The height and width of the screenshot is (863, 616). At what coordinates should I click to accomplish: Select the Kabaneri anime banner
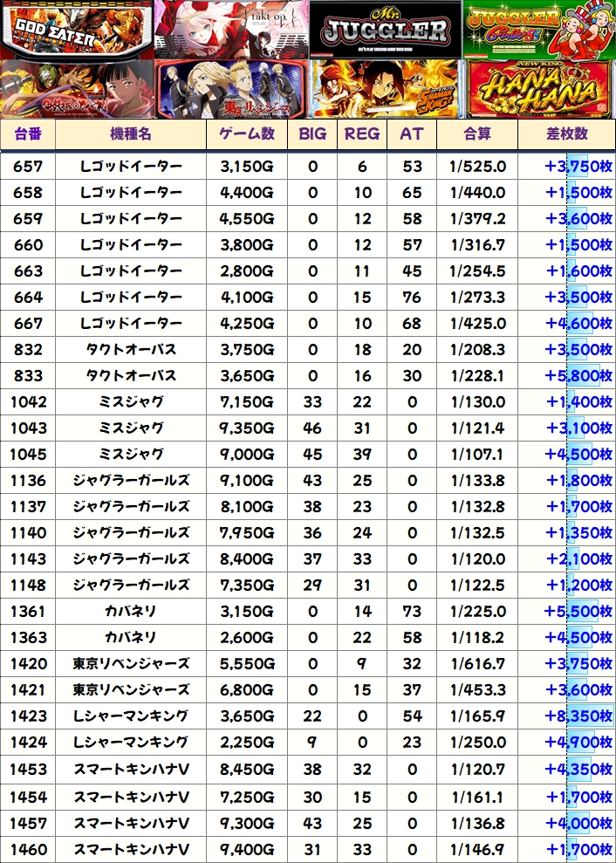[77, 89]
